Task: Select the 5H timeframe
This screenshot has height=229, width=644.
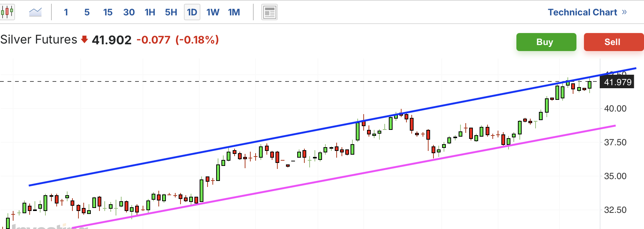Action: point(171,12)
